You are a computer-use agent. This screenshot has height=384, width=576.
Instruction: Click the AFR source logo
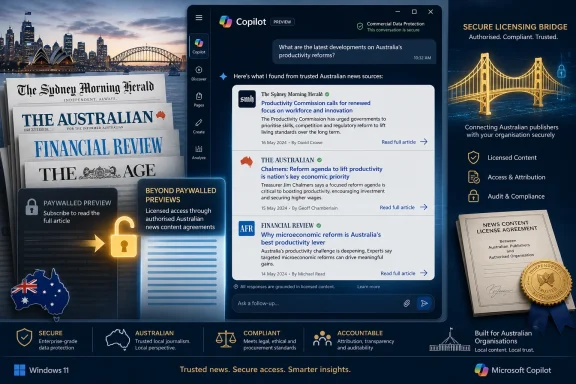coord(246,229)
